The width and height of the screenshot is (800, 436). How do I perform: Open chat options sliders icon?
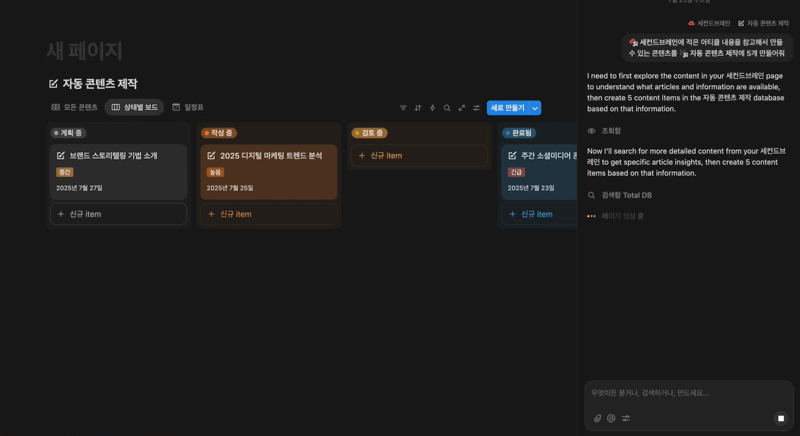tap(626, 418)
